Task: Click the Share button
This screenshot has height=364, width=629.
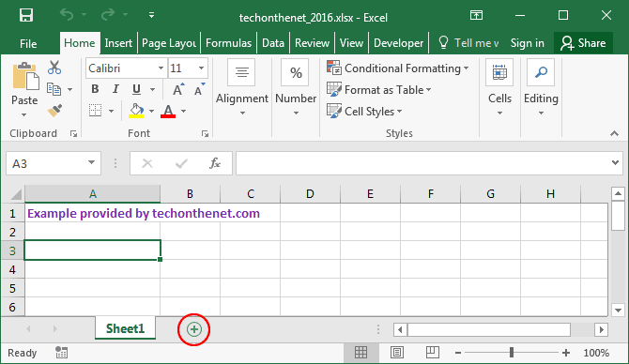Action: (583, 43)
